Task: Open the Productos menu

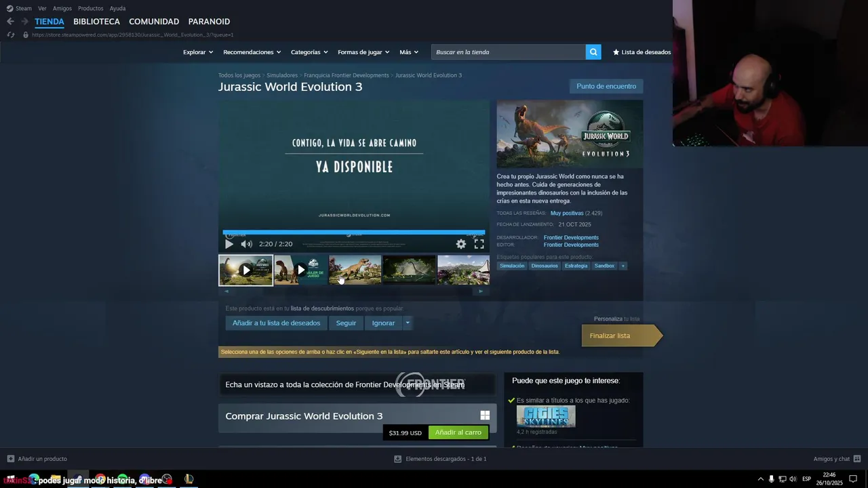Action: [90, 8]
